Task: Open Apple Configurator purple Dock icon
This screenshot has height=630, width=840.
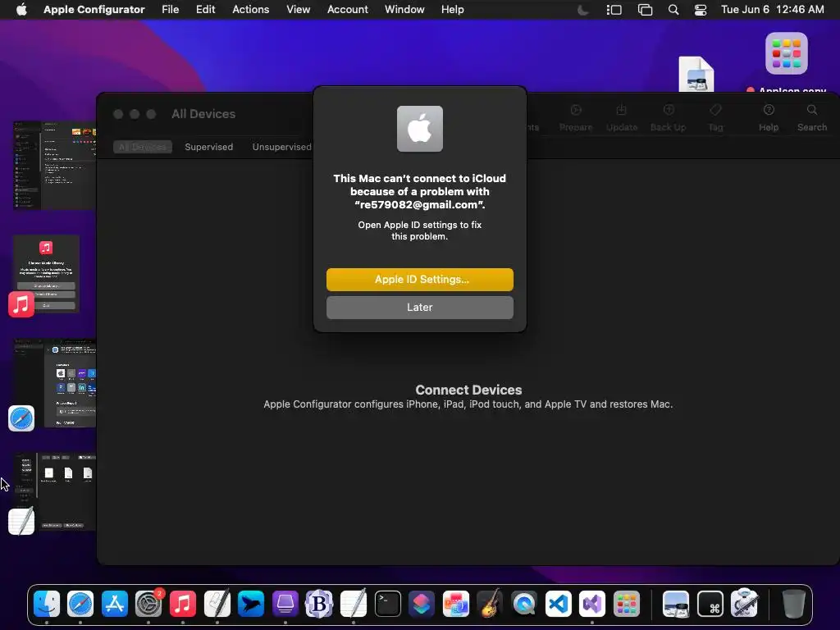Action: click(285, 605)
